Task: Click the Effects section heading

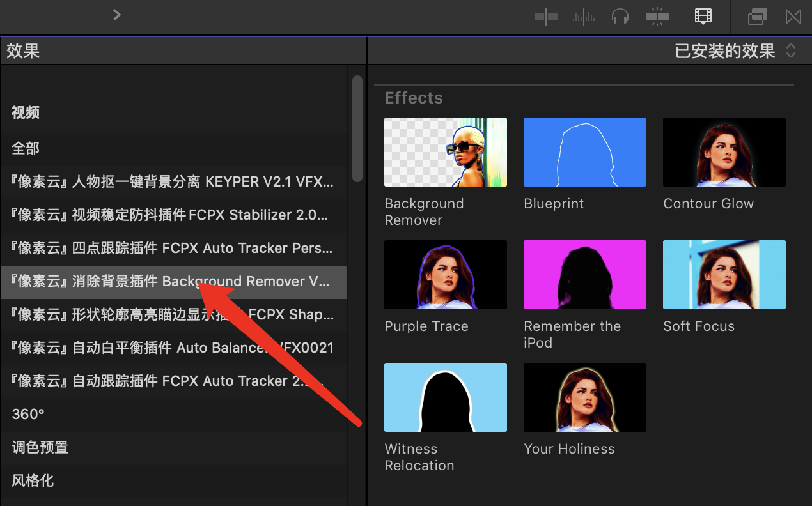Action: [414, 98]
